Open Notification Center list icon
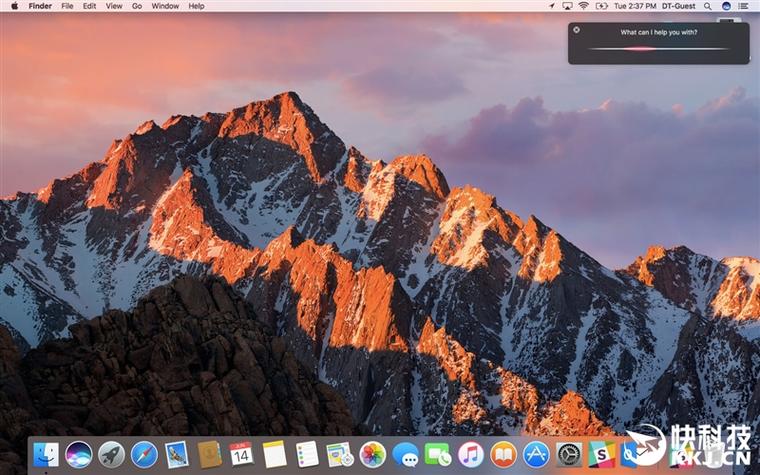 pyautogui.click(x=744, y=6)
